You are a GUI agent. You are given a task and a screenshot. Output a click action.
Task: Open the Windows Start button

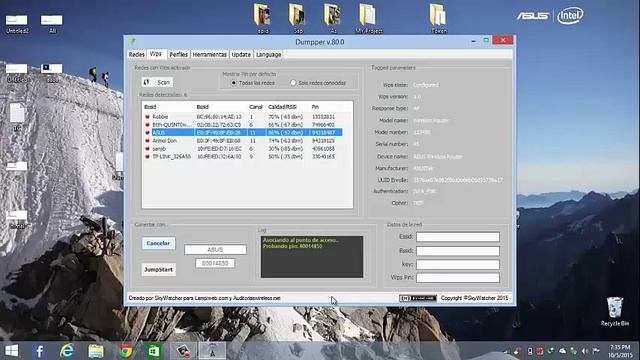coord(11,351)
